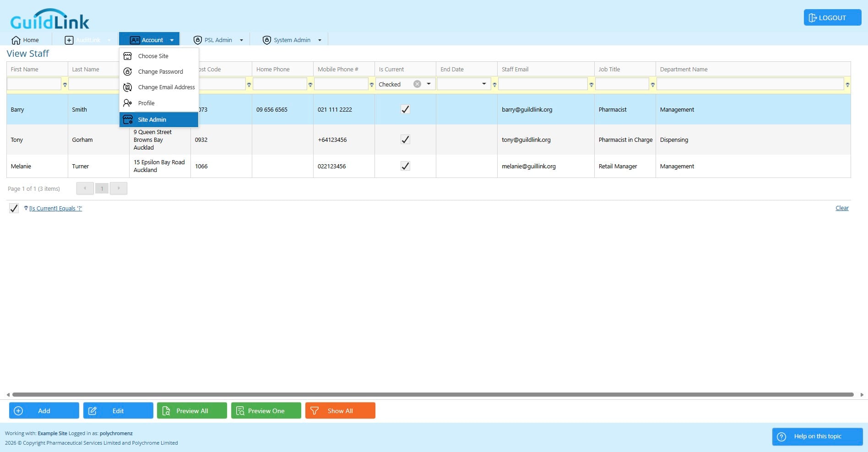Open the End Date filter dropdown
The height and width of the screenshot is (452, 868).
tap(484, 84)
